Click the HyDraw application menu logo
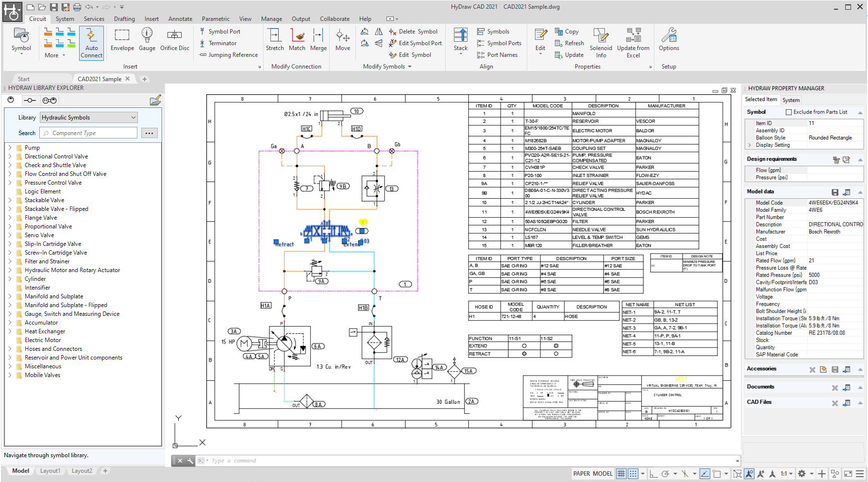868x482 pixels. pyautogui.click(x=12, y=12)
